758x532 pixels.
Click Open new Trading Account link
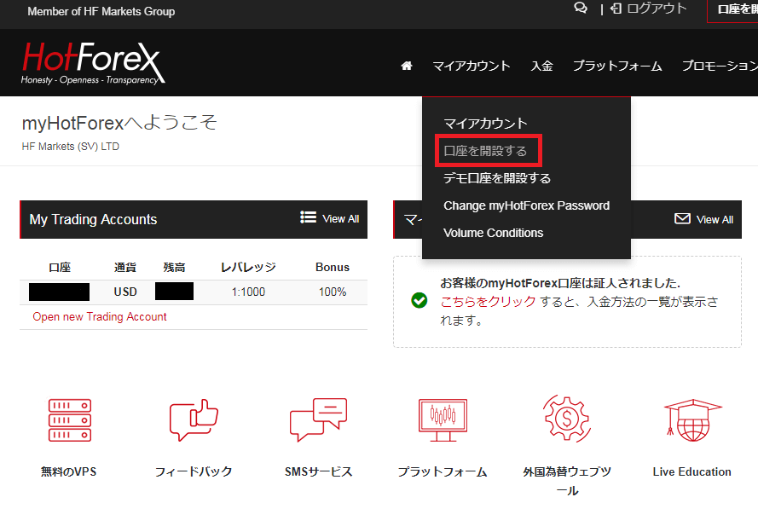click(100, 316)
